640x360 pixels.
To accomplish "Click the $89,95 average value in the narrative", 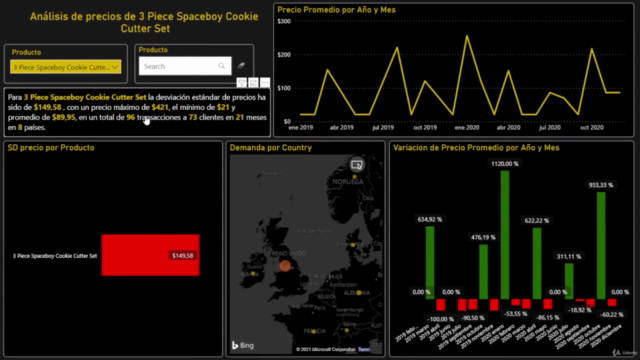I will tap(64, 118).
